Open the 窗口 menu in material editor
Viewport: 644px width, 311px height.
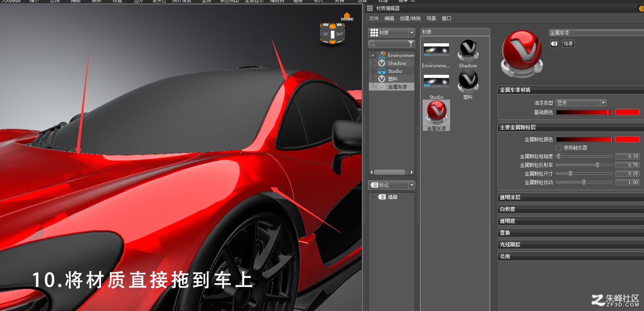[x=446, y=19]
